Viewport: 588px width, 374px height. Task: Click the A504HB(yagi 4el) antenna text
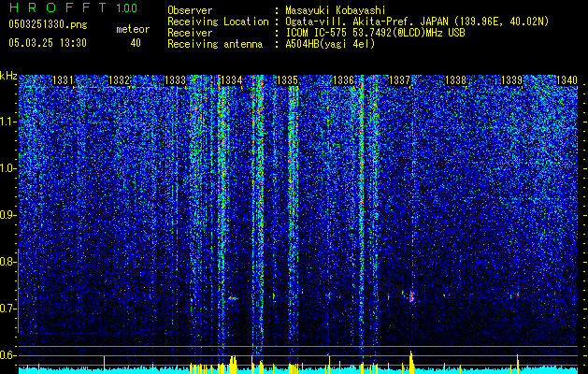(x=330, y=44)
